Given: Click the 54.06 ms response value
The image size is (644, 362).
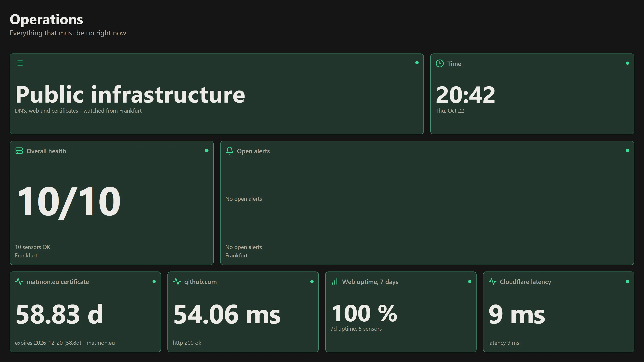Looking at the screenshot, I should (x=227, y=314).
